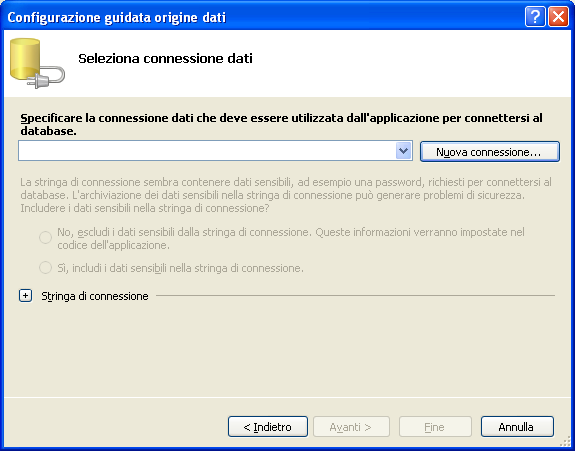
Task: Click the 'Stringa di connessione' label
Action: (x=95, y=296)
